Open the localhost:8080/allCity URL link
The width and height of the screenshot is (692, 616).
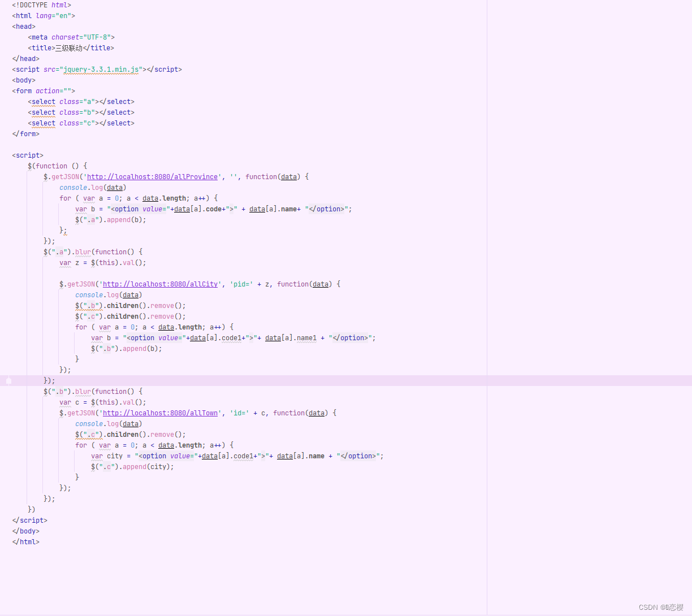(x=160, y=284)
